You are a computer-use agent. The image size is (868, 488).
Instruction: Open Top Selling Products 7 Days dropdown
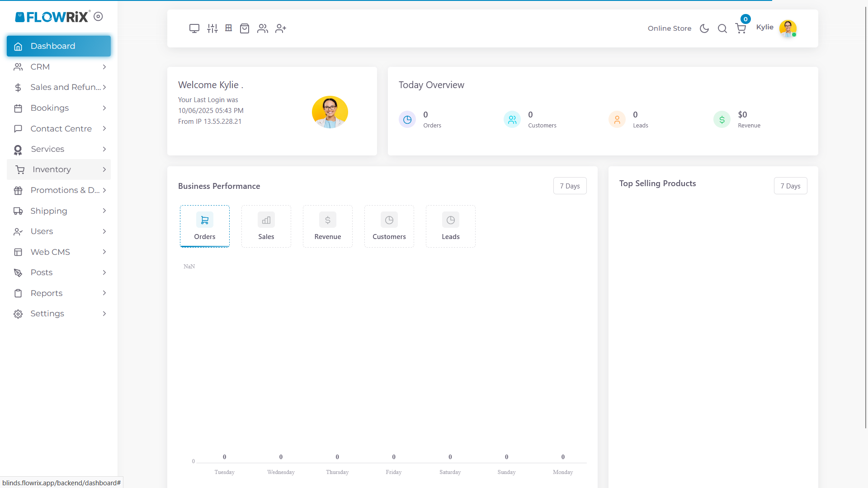[790, 186]
